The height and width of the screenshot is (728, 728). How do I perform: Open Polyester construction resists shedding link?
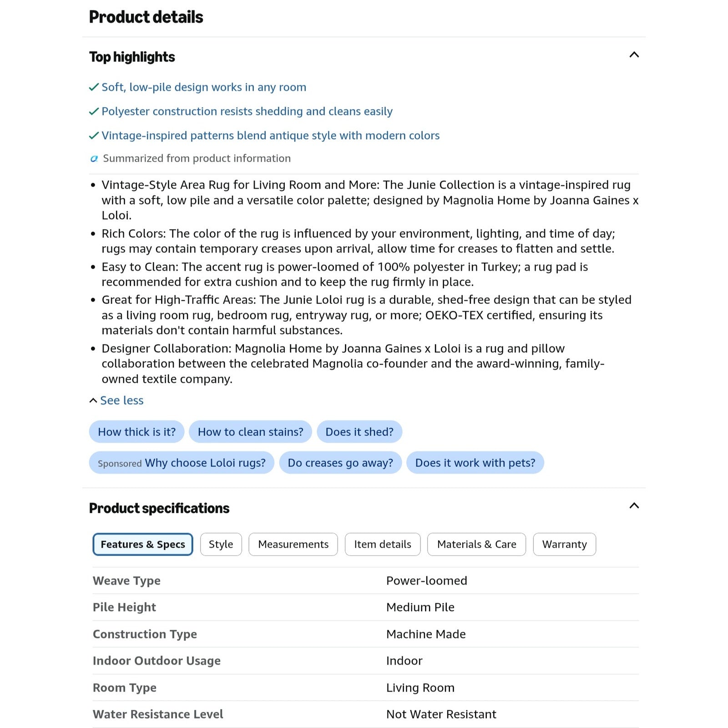coord(247,111)
